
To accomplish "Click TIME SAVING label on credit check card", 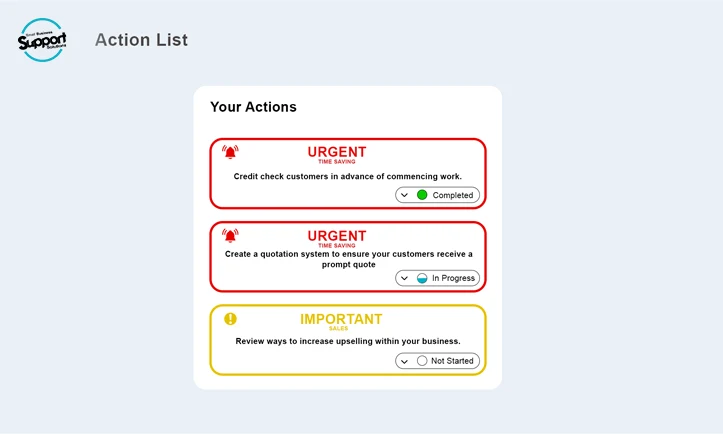I will coord(337,162).
